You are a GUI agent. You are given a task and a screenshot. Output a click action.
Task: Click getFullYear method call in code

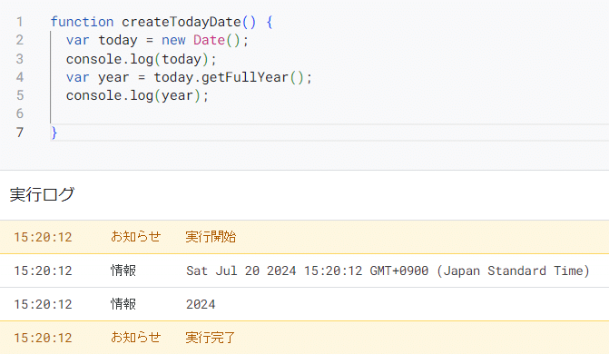click(245, 77)
